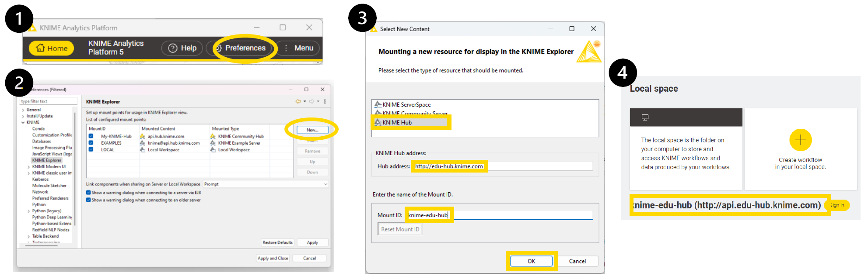The height and width of the screenshot is (280, 868).
Task: Click the KNIME Community Hub type icon
Action: (213, 136)
